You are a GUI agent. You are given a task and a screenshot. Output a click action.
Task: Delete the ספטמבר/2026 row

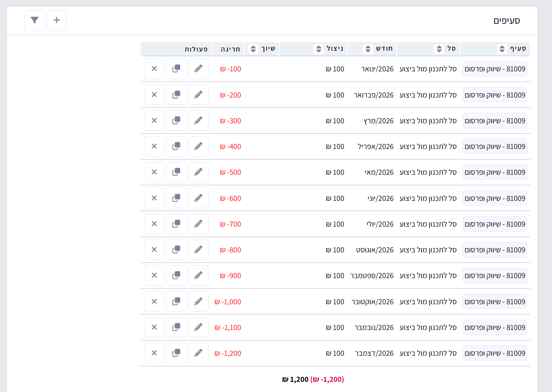pyautogui.click(x=154, y=275)
